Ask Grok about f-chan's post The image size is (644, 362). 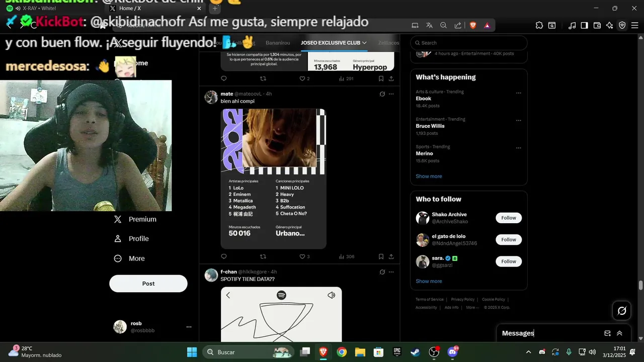coord(382,272)
